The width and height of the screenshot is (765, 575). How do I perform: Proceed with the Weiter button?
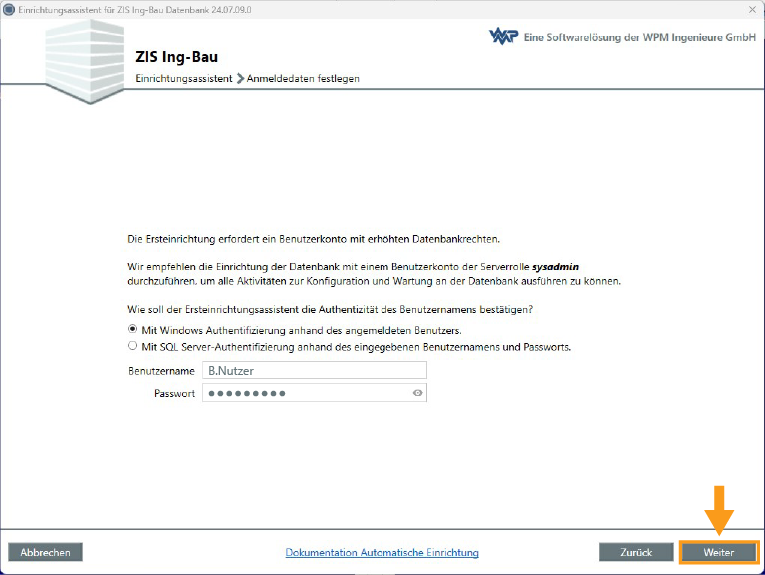tap(718, 552)
